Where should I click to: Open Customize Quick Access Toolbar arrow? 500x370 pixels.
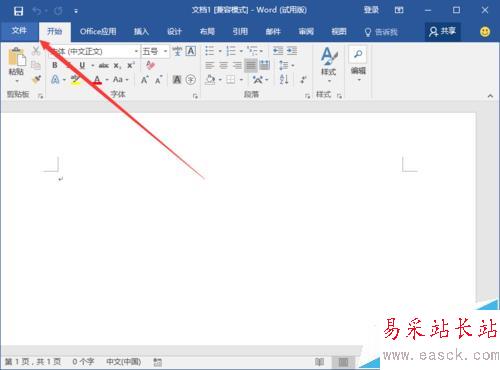tap(76, 11)
